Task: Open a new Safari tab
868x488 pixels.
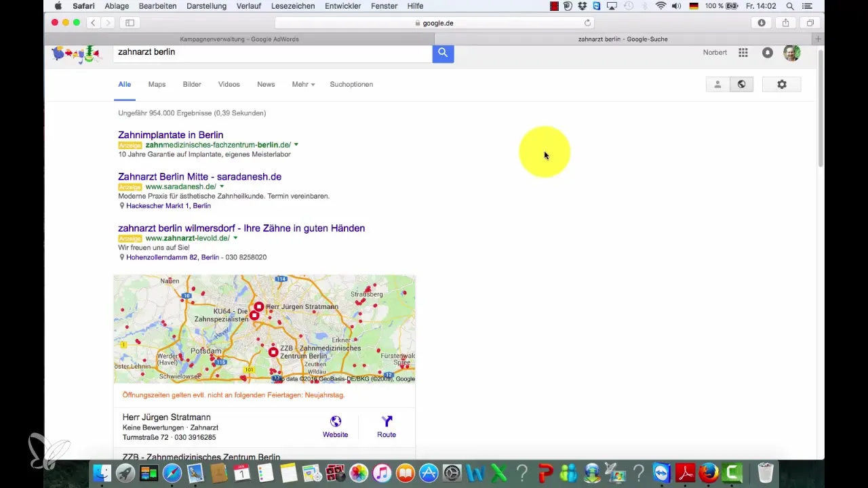Action: pos(819,39)
